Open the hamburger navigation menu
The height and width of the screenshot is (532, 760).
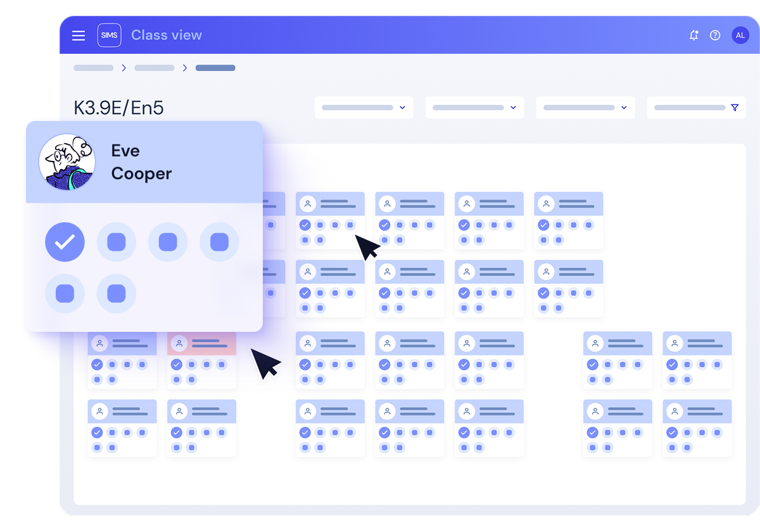click(x=79, y=35)
